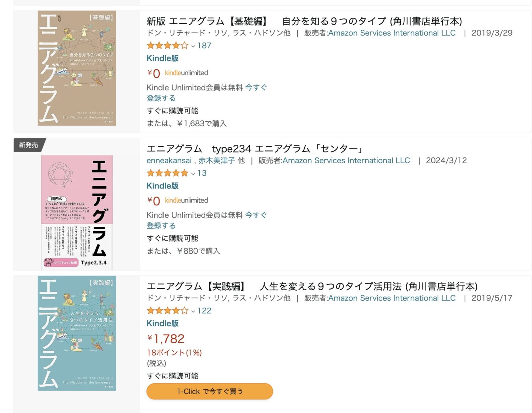Viewport: 532px width, 413px height.
Task: View the 187 reviews link
Action: pyautogui.click(x=204, y=45)
